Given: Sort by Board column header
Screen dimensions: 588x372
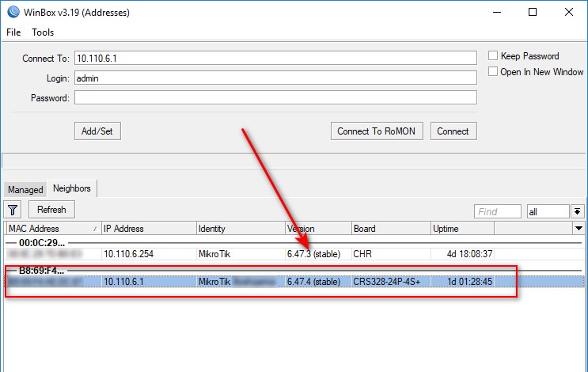Looking at the screenshot, I should tap(390, 229).
